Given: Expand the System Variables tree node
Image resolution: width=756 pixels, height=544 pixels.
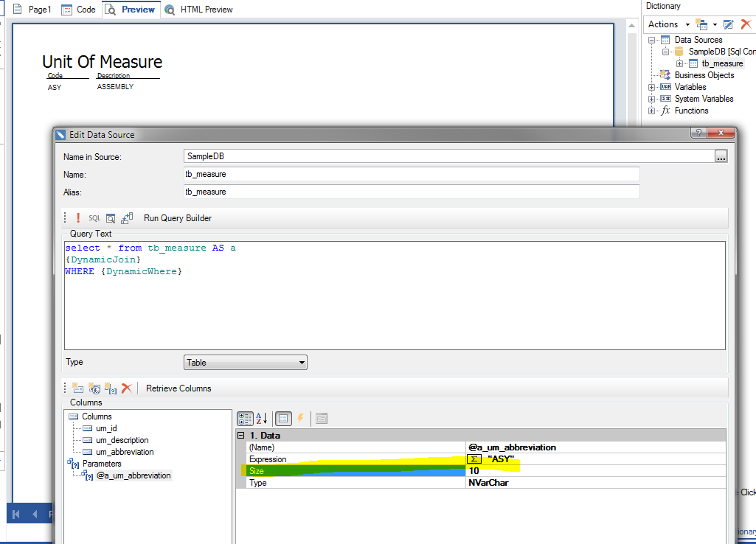Looking at the screenshot, I should click(x=651, y=99).
